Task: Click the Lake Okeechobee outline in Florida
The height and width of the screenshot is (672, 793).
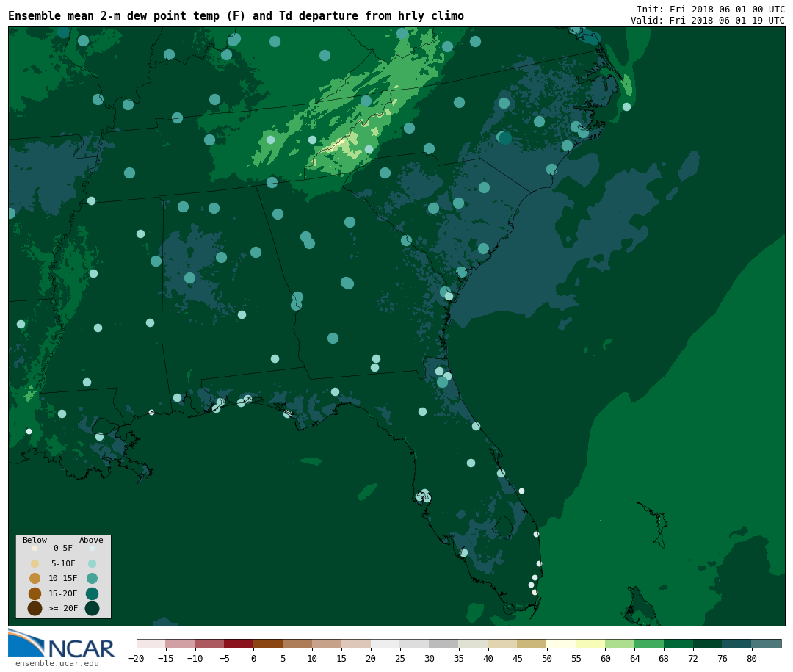Action: tap(503, 527)
